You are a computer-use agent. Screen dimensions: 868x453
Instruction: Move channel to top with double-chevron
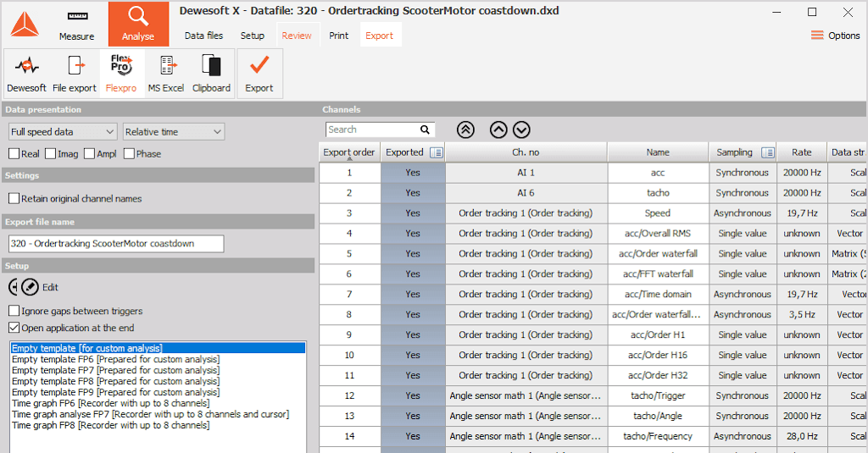465,130
